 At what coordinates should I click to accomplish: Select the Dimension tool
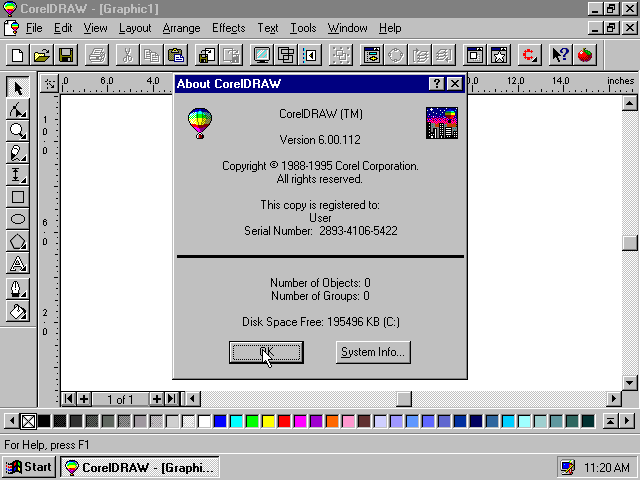18,175
